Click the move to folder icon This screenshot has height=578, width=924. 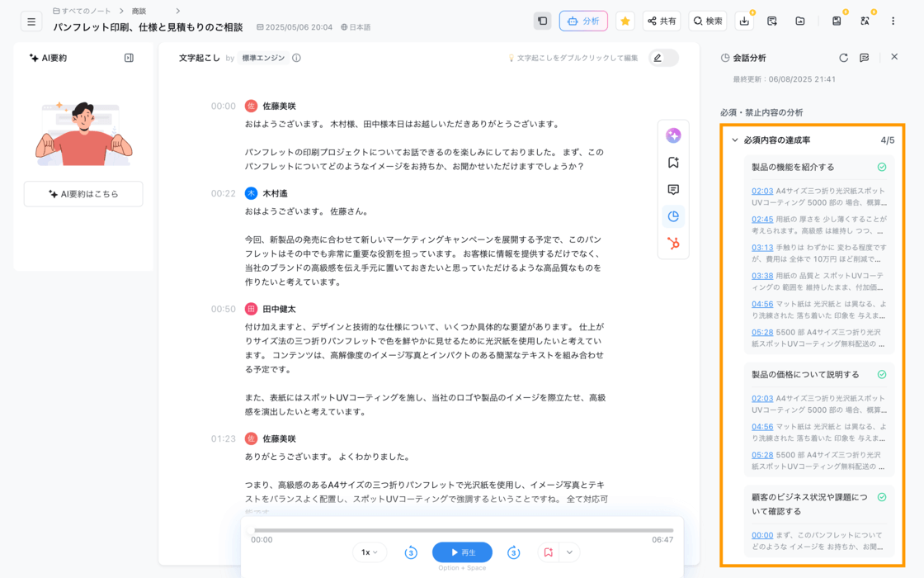coord(800,21)
